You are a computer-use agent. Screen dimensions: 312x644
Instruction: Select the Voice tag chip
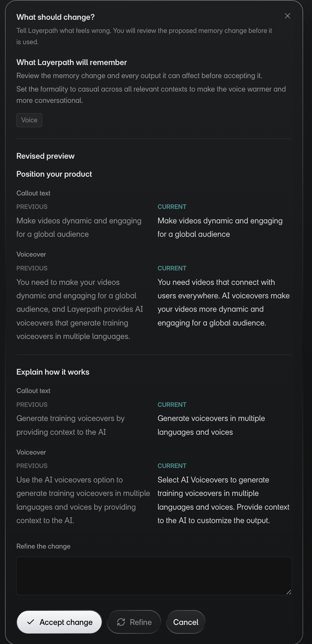coord(29,120)
